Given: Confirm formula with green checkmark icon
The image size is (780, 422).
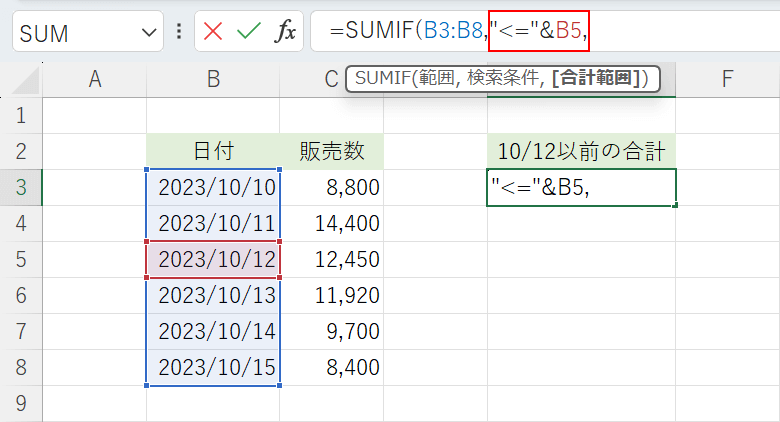Looking at the screenshot, I should click(249, 32).
